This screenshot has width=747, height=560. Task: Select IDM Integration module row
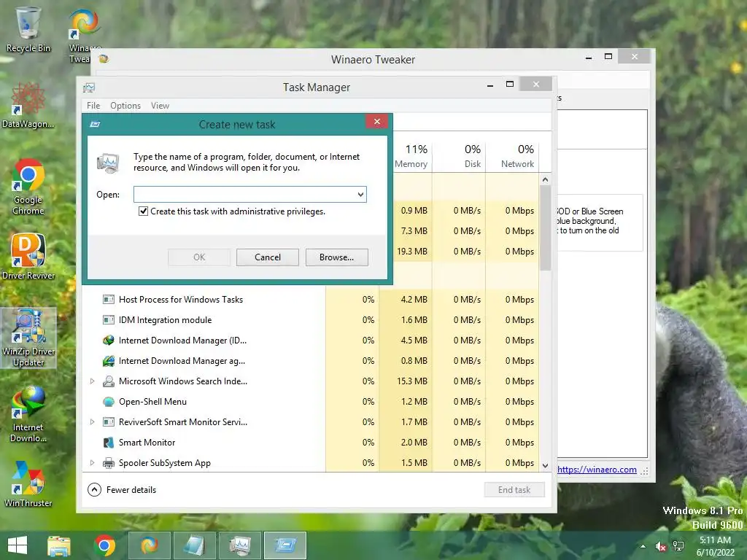(x=311, y=320)
